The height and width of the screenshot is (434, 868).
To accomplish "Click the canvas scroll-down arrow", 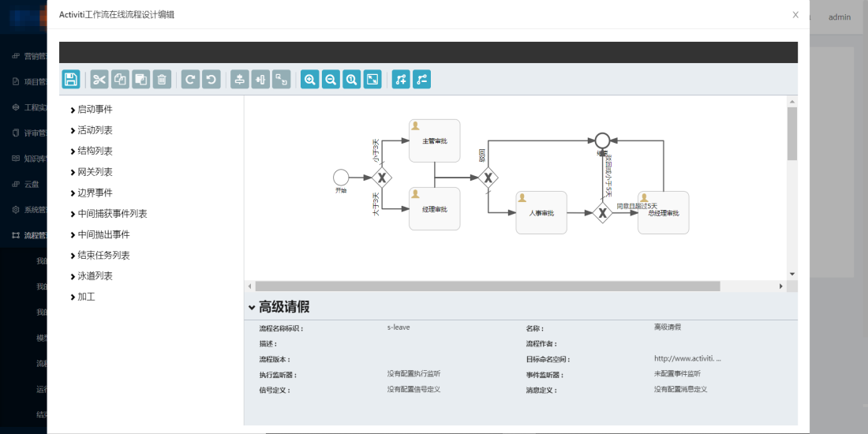I will point(792,274).
